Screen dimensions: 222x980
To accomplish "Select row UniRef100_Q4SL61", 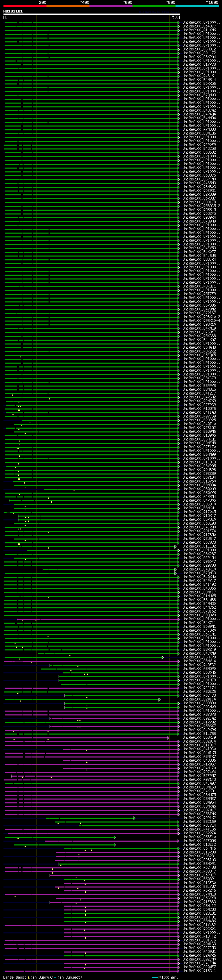I will pyautogui.click(x=199, y=76).
